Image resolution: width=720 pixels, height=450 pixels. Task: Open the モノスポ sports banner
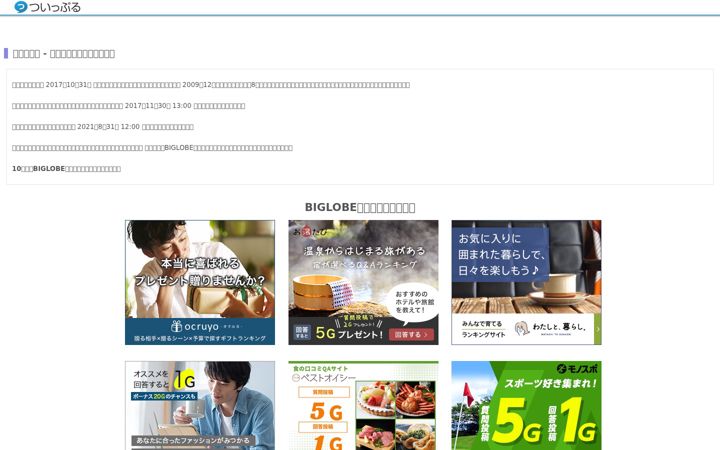526,405
